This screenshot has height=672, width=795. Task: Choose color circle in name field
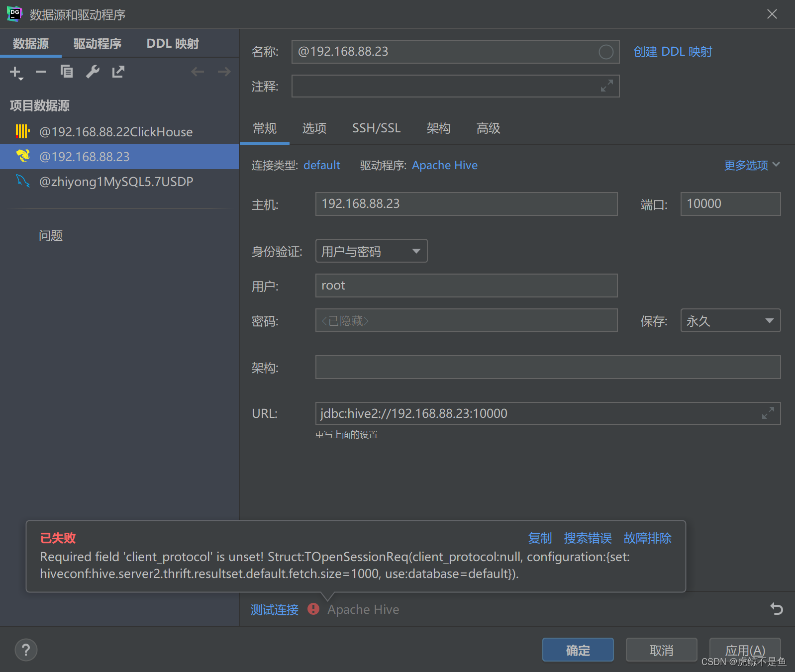pos(605,52)
